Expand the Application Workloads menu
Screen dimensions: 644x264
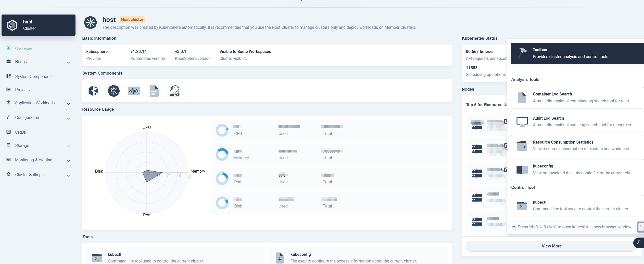(68, 103)
